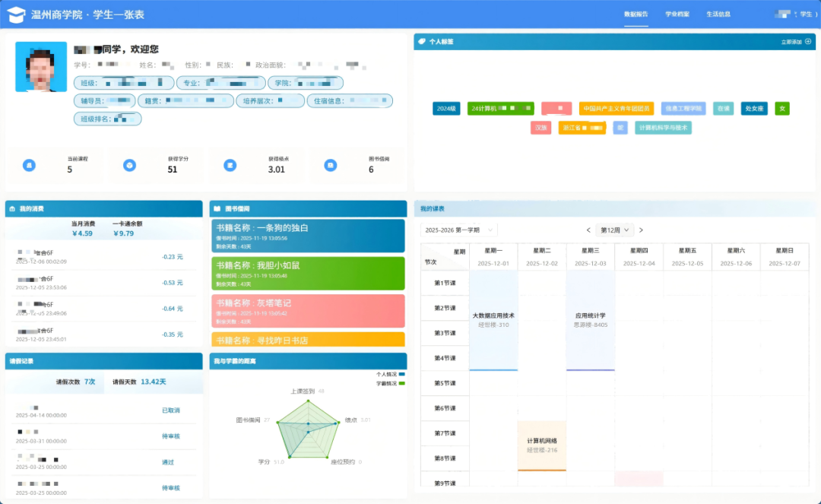
Task: Click the 当前课程 circular icon
Action: coord(30,166)
